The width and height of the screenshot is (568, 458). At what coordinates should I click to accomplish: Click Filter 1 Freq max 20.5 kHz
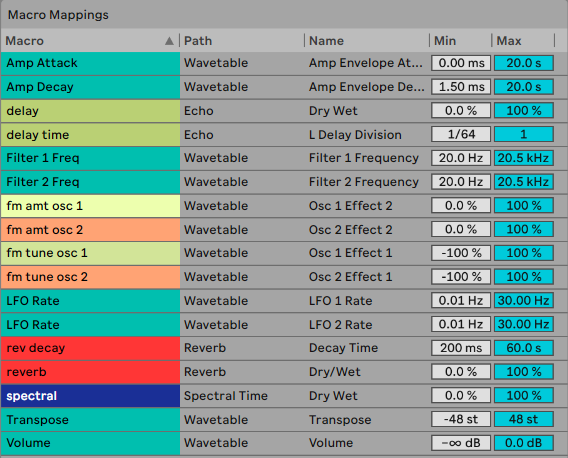524,158
